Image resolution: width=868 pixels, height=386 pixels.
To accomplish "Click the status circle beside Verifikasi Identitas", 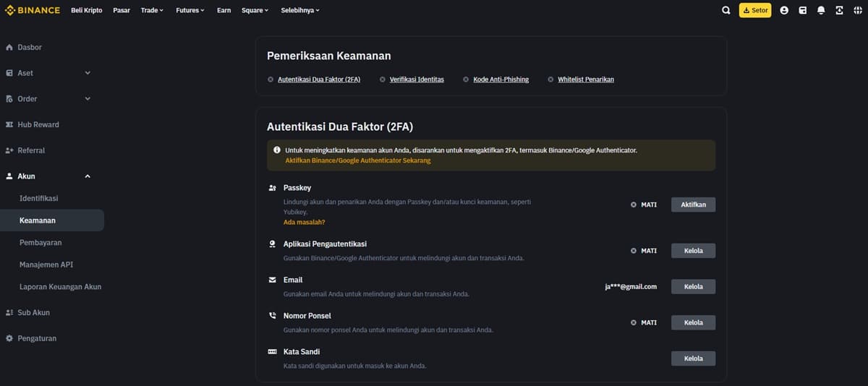I will tap(383, 80).
